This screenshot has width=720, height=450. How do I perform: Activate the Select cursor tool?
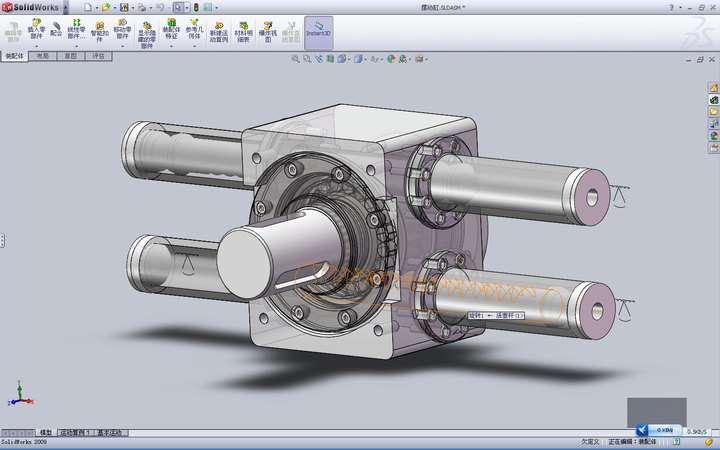click(x=178, y=7)
